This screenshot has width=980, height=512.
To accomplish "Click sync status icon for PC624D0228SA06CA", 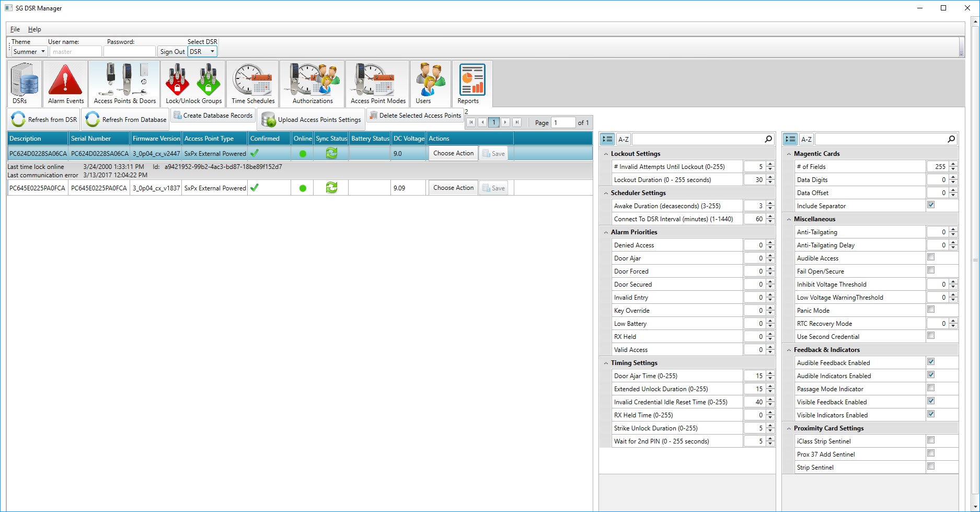I will pyautogui.click(x=331, y=153).
